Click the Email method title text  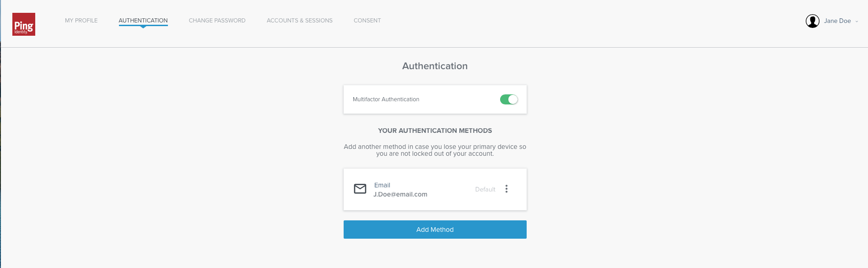[382, 185]
